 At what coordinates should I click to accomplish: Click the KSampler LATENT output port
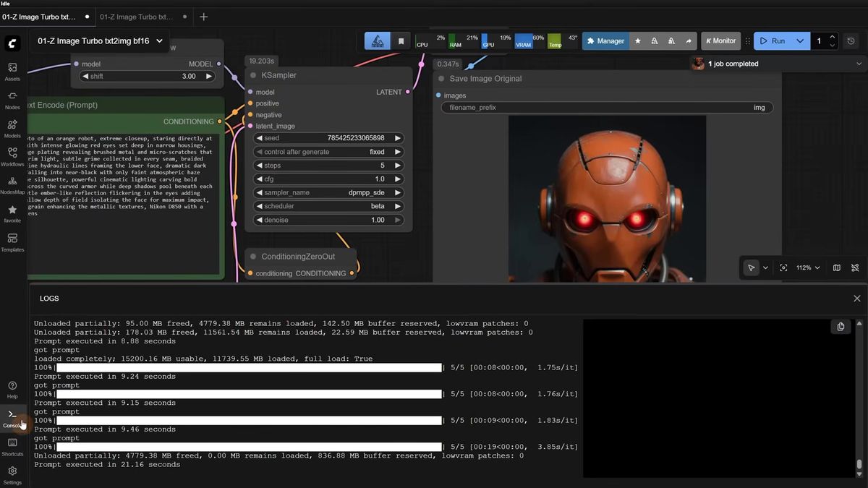click(x=408, y=92)
